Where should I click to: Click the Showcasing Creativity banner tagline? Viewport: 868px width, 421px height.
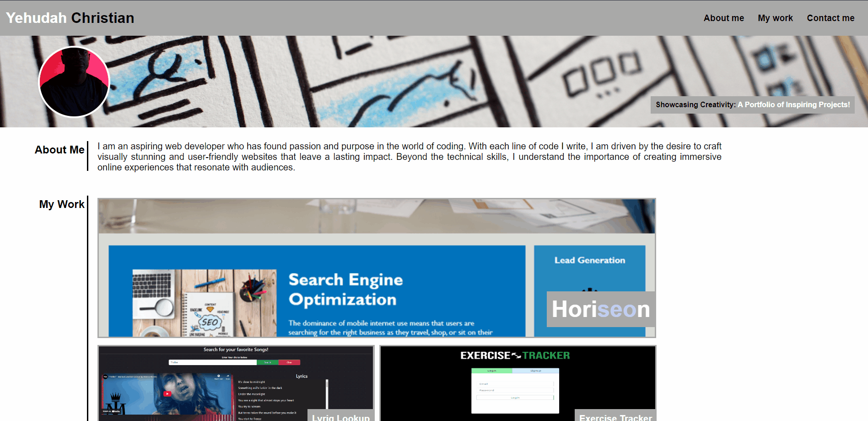point(753,104)
